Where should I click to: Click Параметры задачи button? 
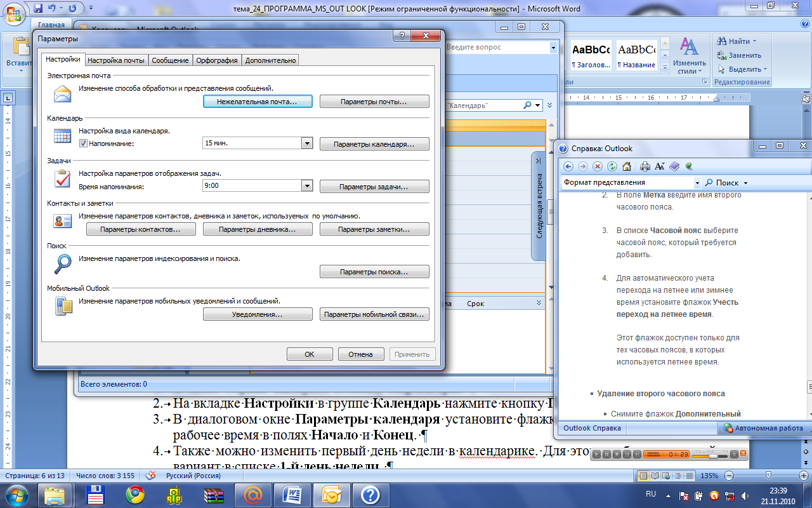(374, 187)
